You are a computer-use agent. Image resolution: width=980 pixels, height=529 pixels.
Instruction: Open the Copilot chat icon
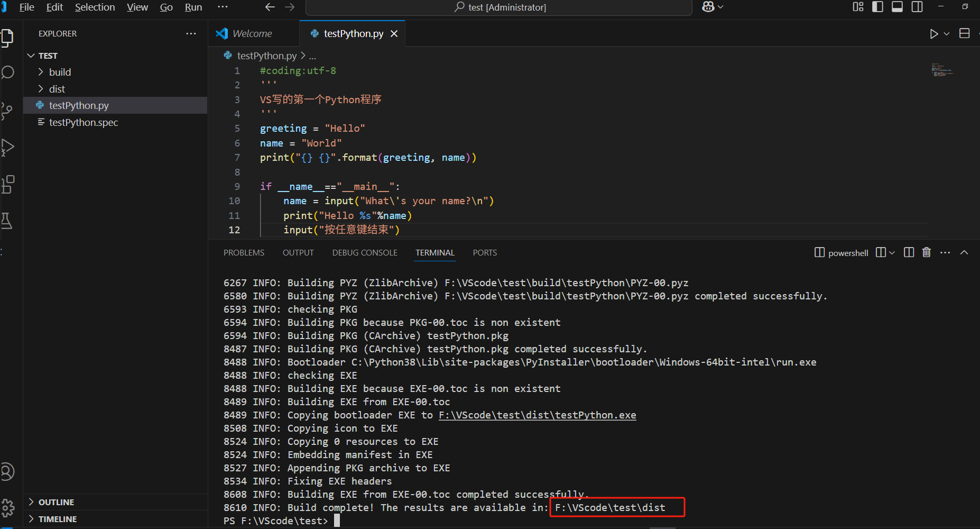[708, 7]
